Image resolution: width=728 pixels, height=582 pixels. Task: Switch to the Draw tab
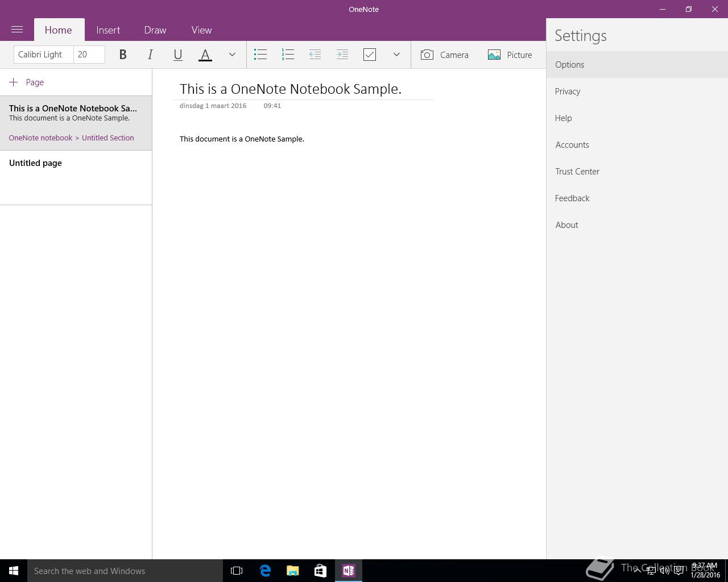[155, 30]
